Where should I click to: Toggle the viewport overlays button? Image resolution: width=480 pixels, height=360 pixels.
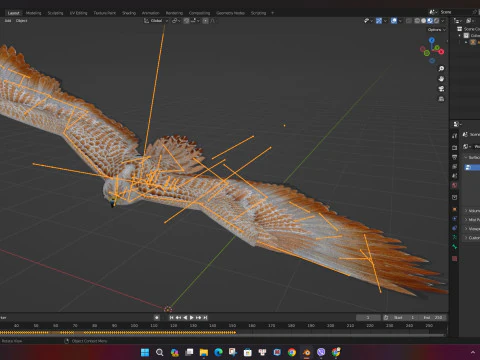click(x=394, y=21)
